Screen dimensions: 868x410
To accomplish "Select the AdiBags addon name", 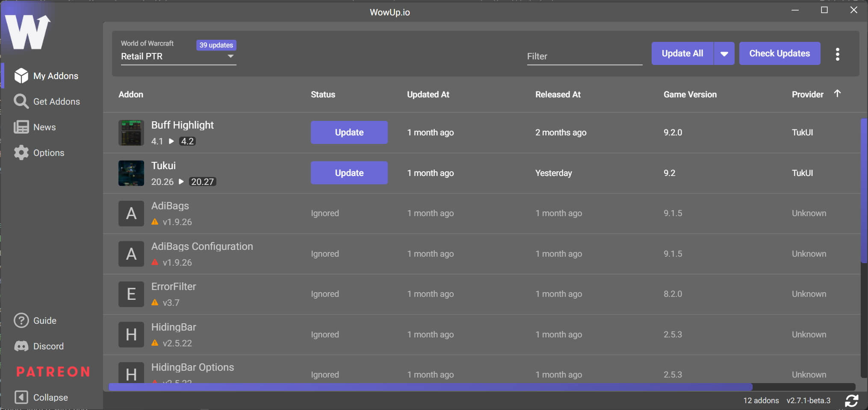I will (170, 206).
